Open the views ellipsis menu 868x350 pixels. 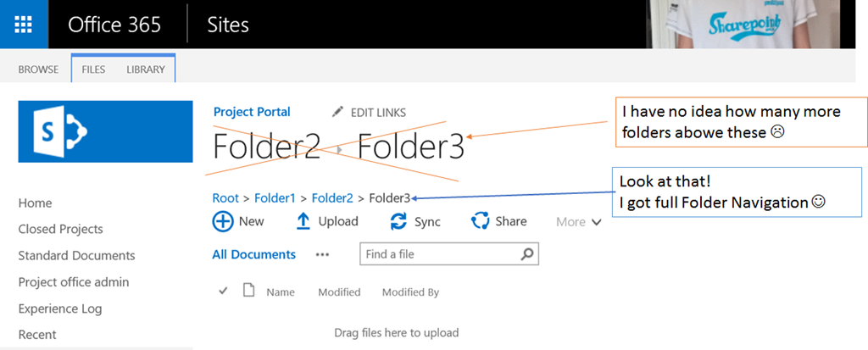pyautogui.click(x=322, y=254)
